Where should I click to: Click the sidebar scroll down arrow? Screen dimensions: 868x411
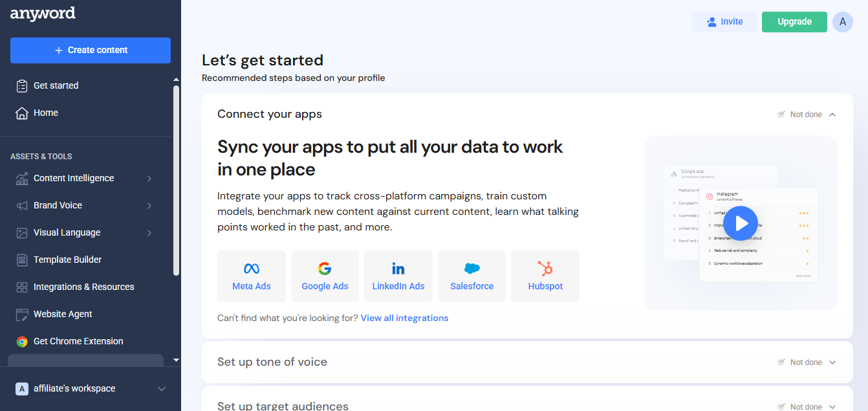(x=177, y=359)
